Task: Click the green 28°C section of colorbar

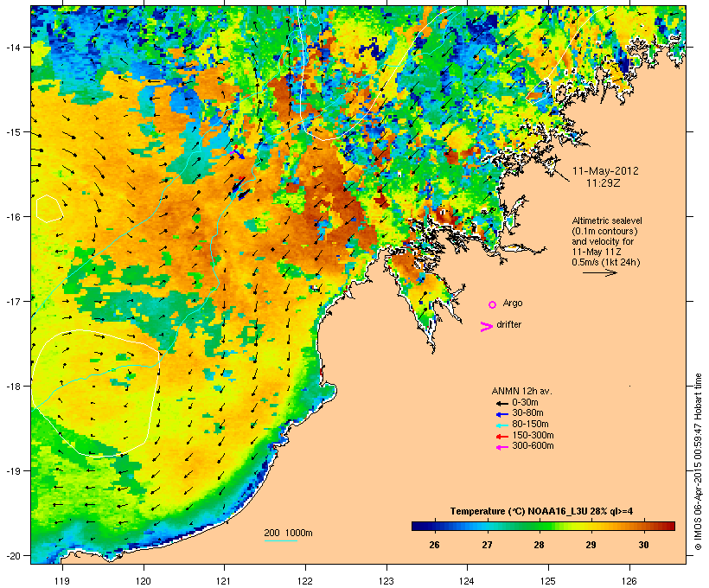Action: (539, 526)
